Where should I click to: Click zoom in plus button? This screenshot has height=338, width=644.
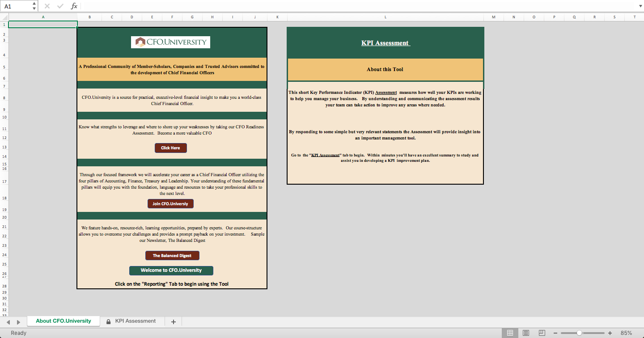(610, 333)
